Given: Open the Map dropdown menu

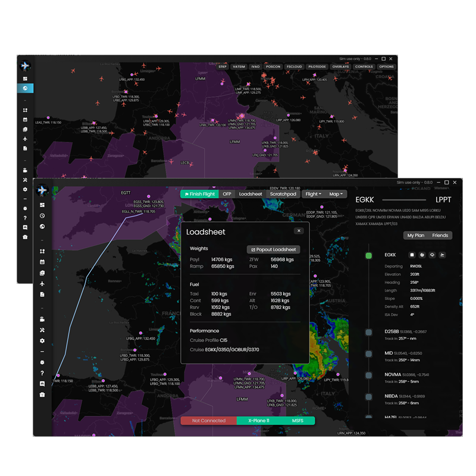Looking at the screenshot, I should (337, 194).
